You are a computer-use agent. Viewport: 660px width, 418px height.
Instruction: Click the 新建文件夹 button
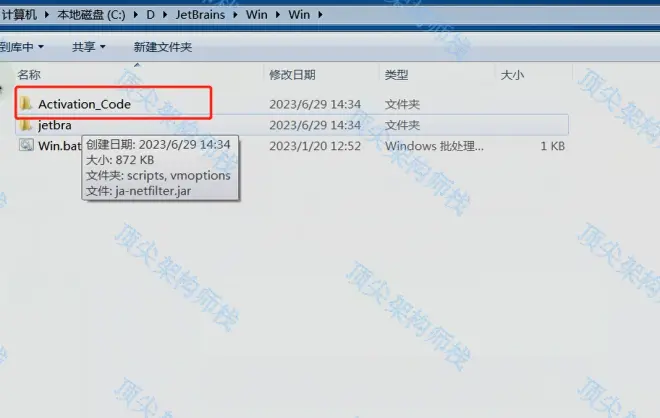pyautogui.click(x=163, y=47)
